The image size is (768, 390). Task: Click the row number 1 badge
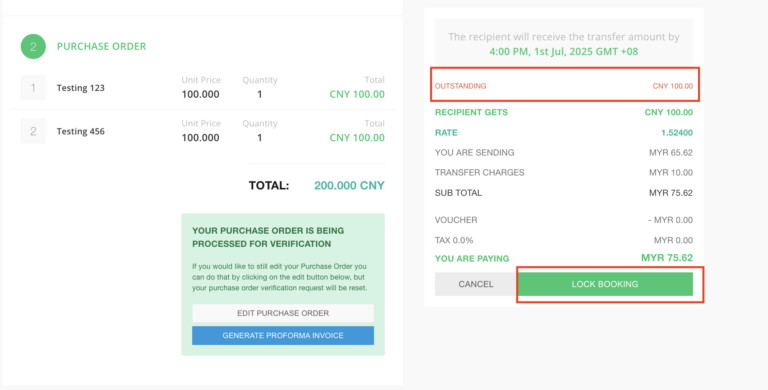33,88
